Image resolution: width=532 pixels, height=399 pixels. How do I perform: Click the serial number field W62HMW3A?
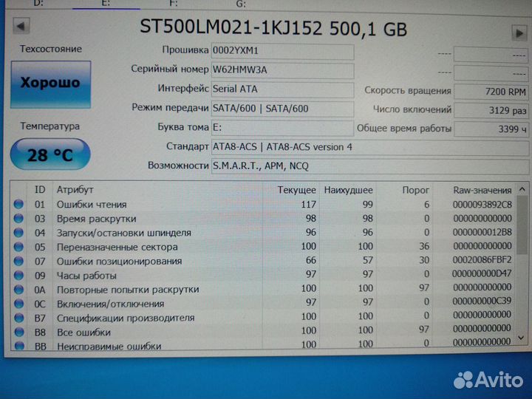coord(282,70)
